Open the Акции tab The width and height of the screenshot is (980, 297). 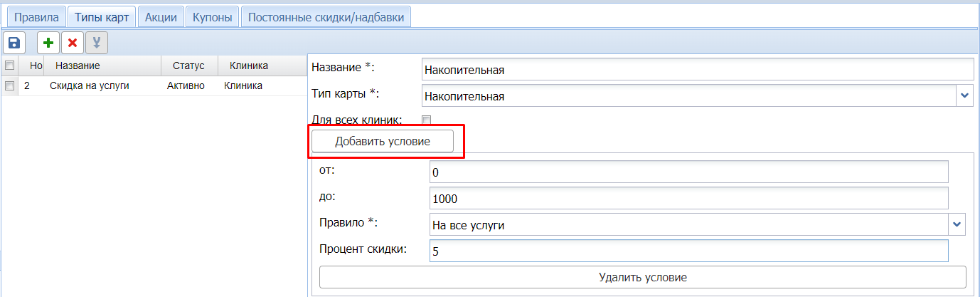161,17
